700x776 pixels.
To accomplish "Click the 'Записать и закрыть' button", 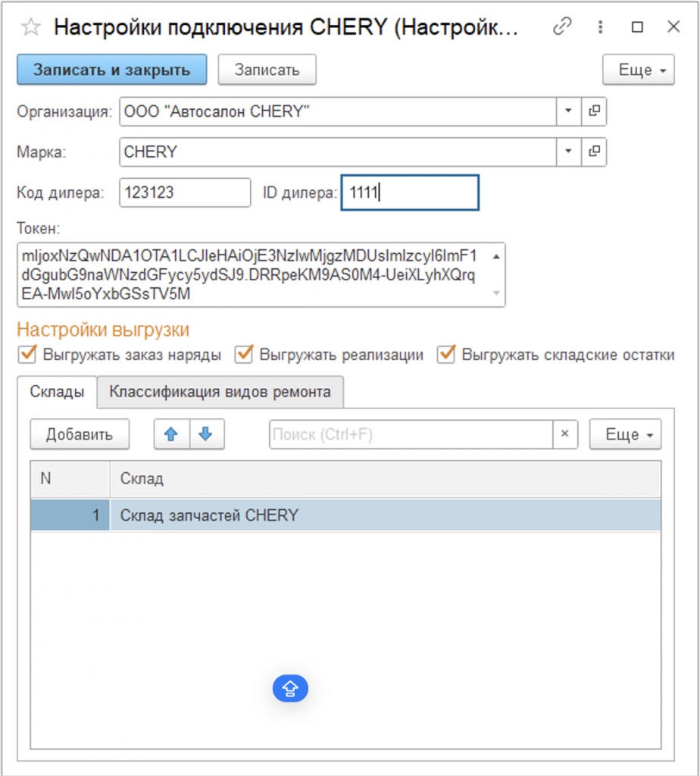I will coord(112,70).
